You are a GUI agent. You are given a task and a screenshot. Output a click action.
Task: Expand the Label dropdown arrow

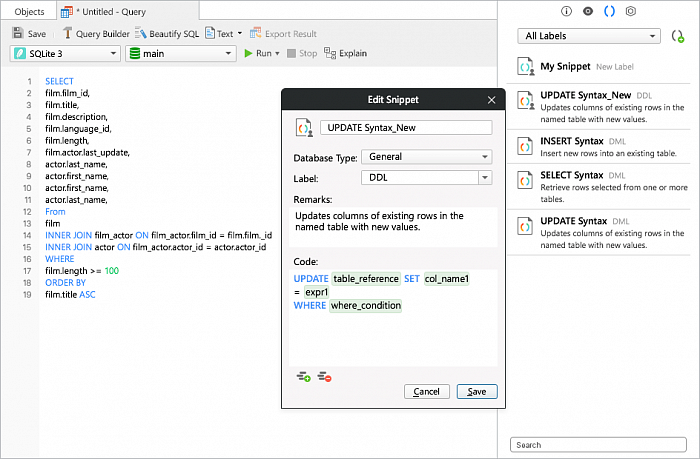[x=485, y=178]
